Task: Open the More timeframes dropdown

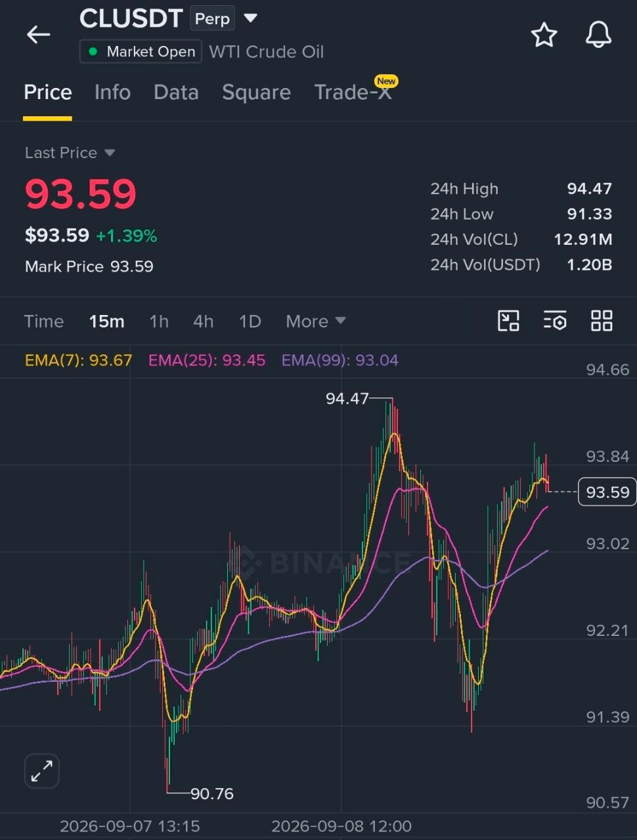Action: click(315, 321)
